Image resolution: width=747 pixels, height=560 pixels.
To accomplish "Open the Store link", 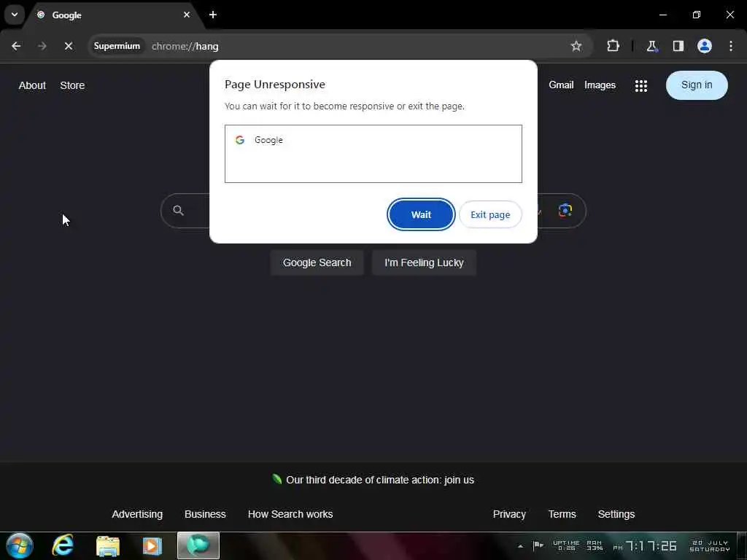I will 72,85.
